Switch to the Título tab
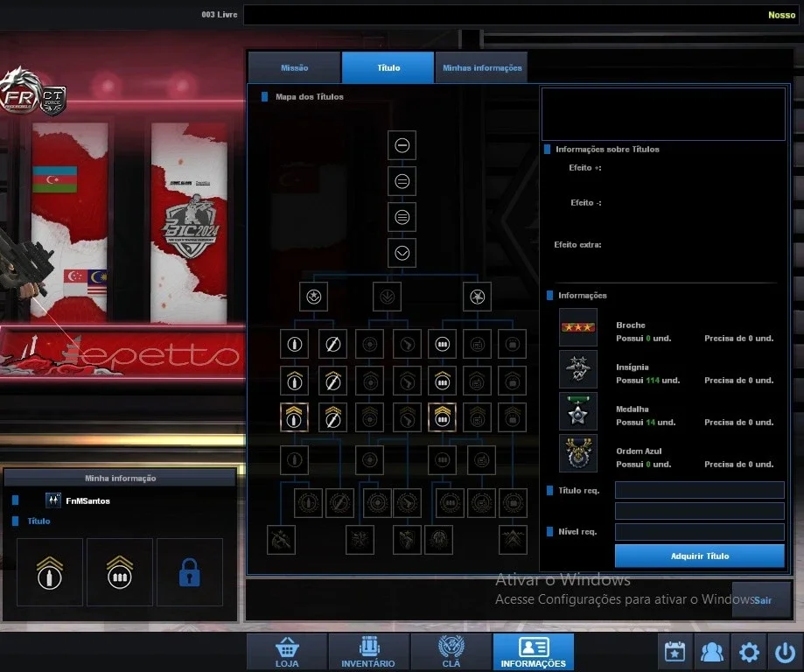 coord(388,67)
